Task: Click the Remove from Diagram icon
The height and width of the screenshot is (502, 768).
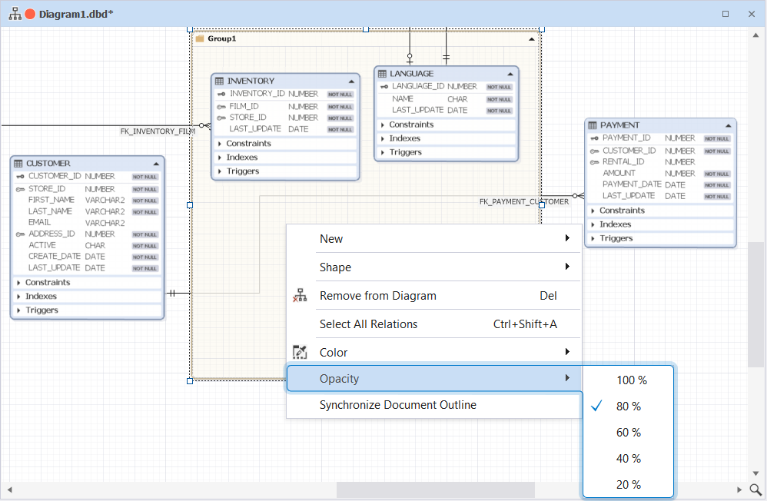Action: point(299,296)
